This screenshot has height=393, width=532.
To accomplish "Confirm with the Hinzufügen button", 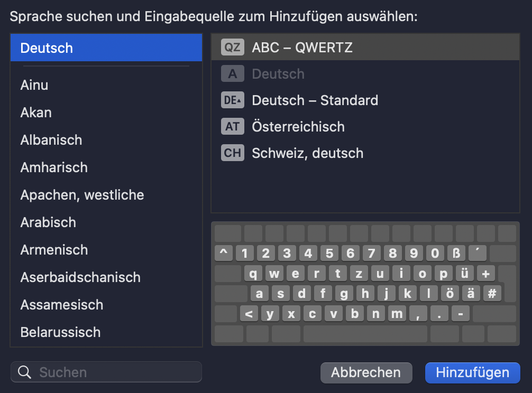I will [x=472, y=372].
